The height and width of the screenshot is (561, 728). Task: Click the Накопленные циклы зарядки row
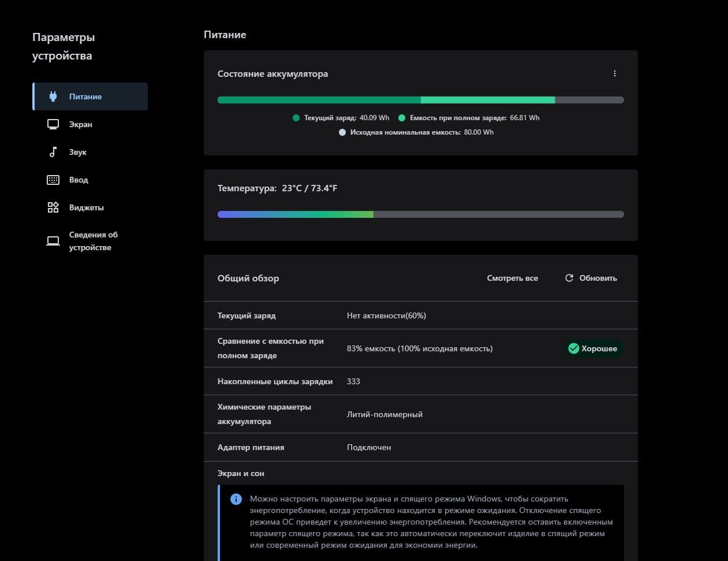click(x=420, y=381)
